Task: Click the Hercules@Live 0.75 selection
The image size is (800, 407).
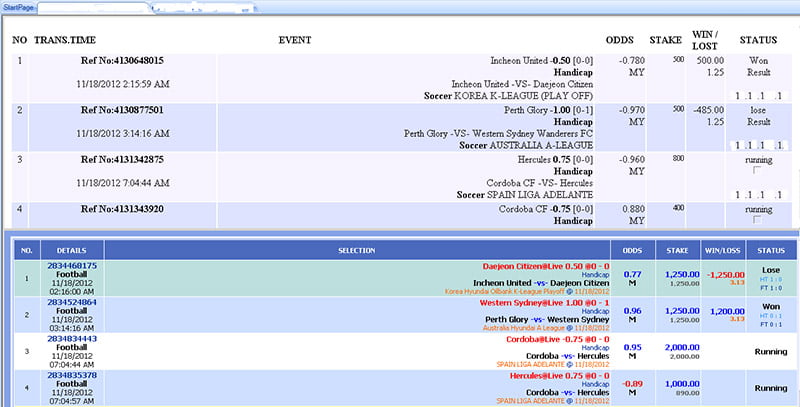Action: (x=559, y=376)
